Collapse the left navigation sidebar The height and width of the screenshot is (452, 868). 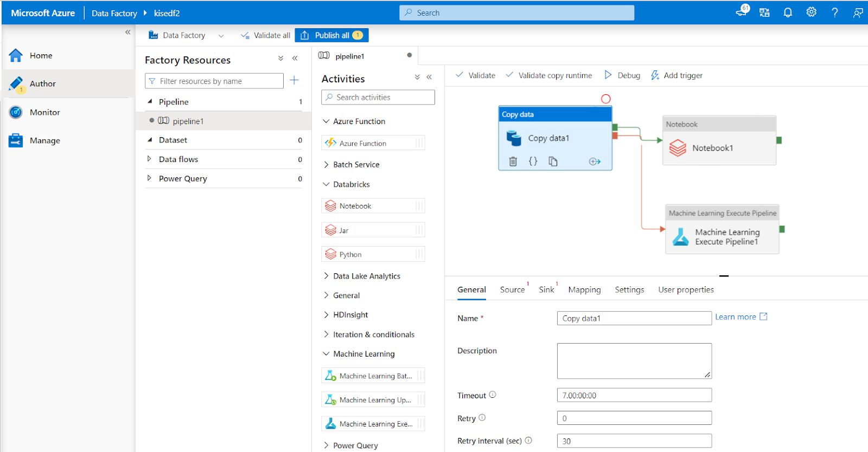tap(128, 32)
